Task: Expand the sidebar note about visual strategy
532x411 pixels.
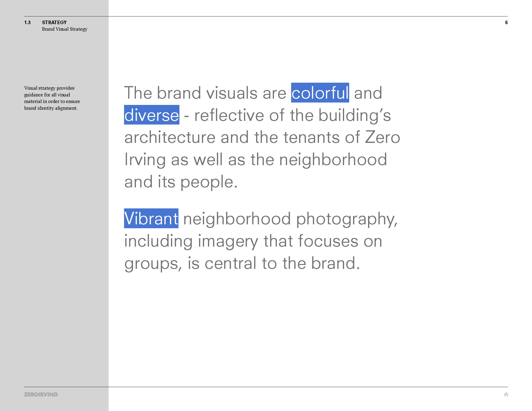Action: pos(52,98)
